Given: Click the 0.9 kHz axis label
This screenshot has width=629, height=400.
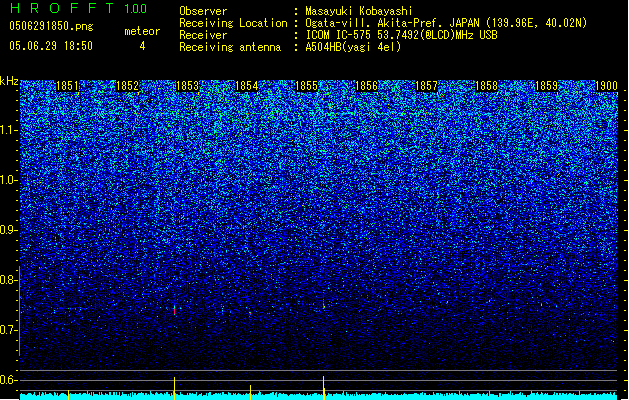Looking at the screenshot, I should tap(9, 230).
